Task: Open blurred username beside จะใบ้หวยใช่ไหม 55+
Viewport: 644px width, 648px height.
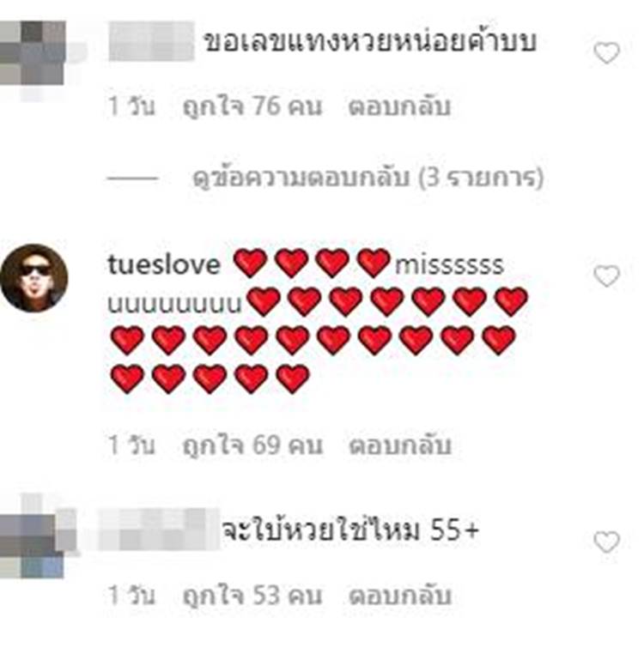Action: tap(159, 530)
